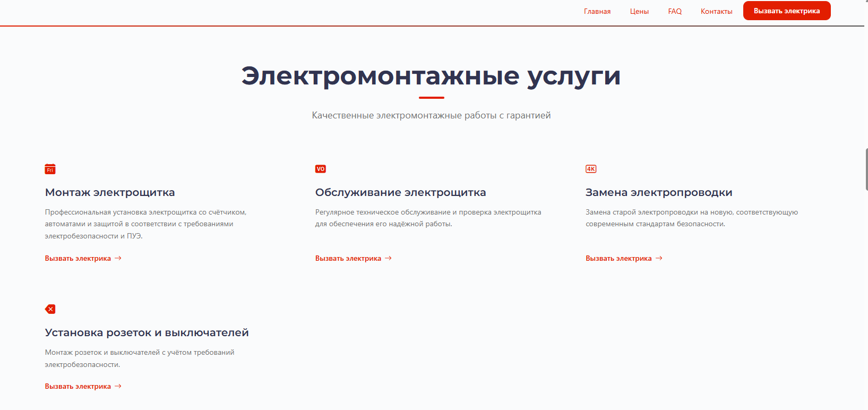Click the VO icon above Обслуживание электрощитка
The height and width of the screenshot is (410, 868).
320,169
